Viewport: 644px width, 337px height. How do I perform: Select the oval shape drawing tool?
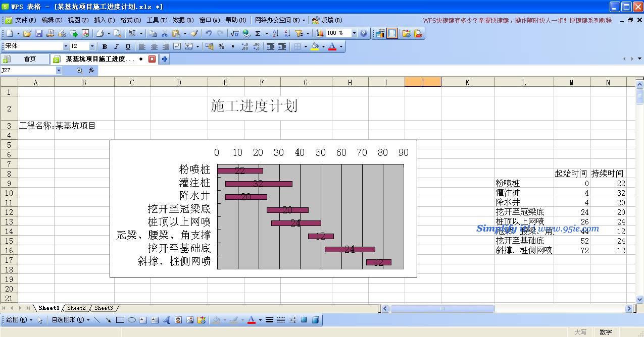pos(132,320)
